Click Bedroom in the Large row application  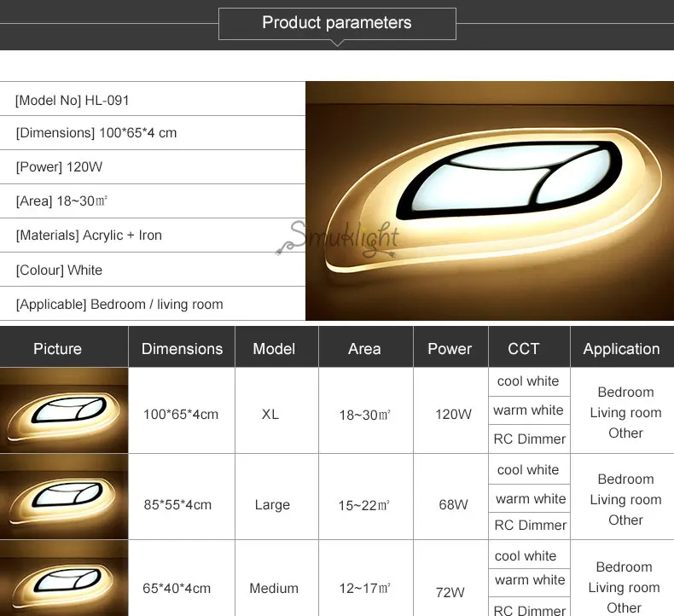tap(626, 479)
